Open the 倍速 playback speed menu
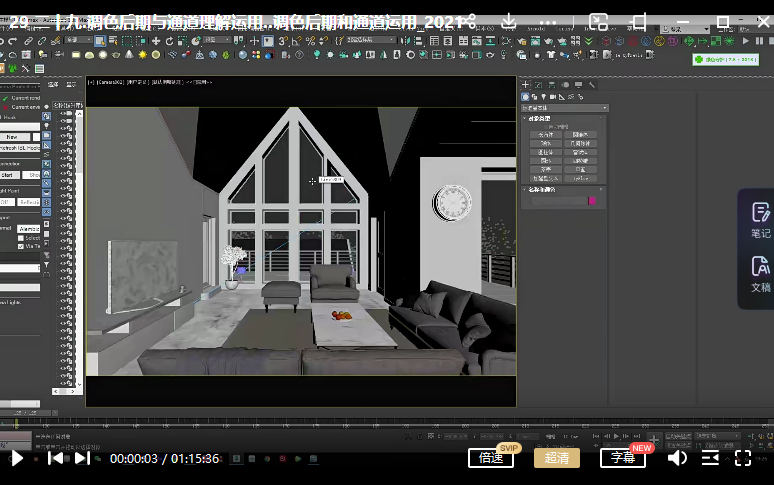 click(490, 458)
